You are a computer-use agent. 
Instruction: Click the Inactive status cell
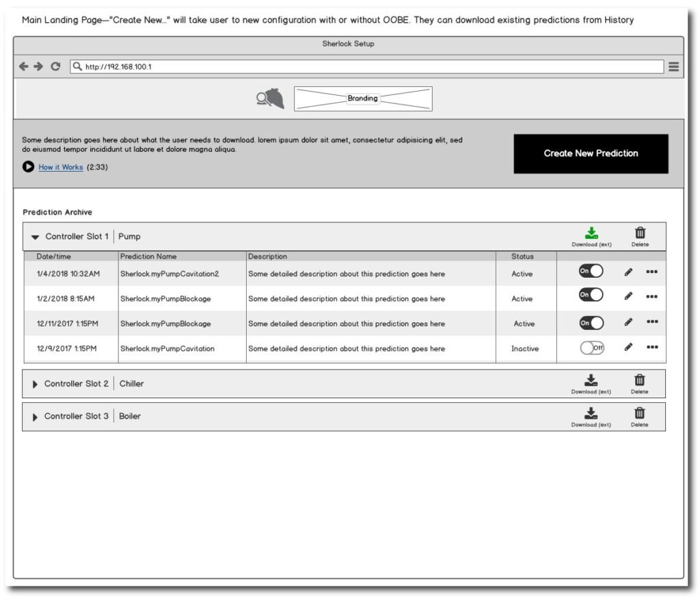tap(525, 349)
